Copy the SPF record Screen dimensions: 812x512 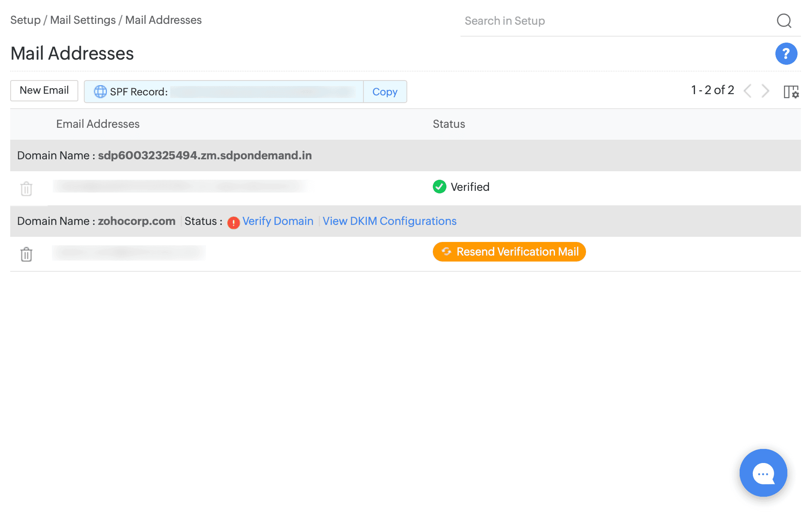(385, 92)
